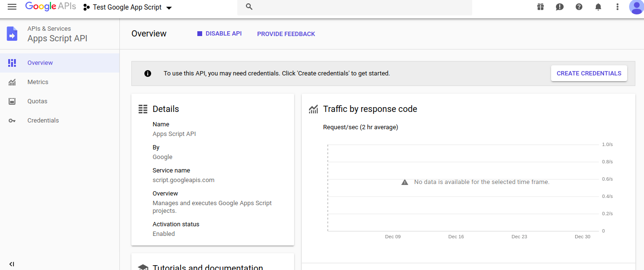Click the 'Enabled' activation status text
Screen dimensions: 644x270
click(x=164, y=234)
